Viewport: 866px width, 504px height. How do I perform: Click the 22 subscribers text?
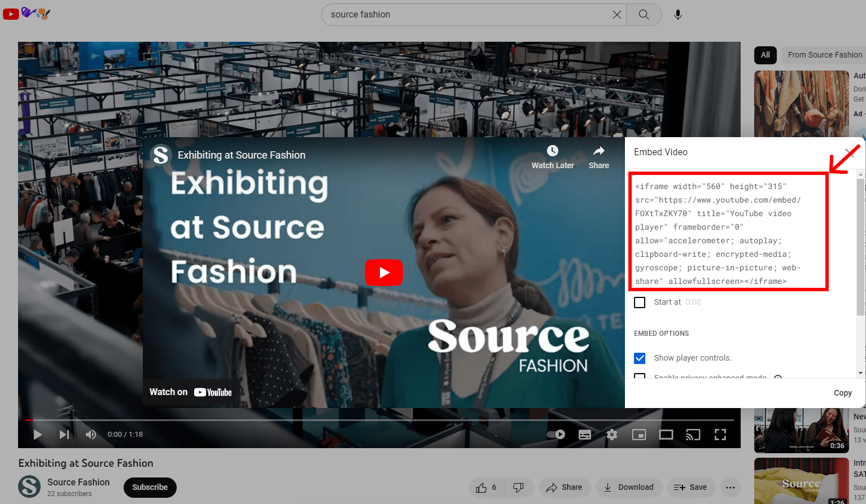click(x=69, y=494)
